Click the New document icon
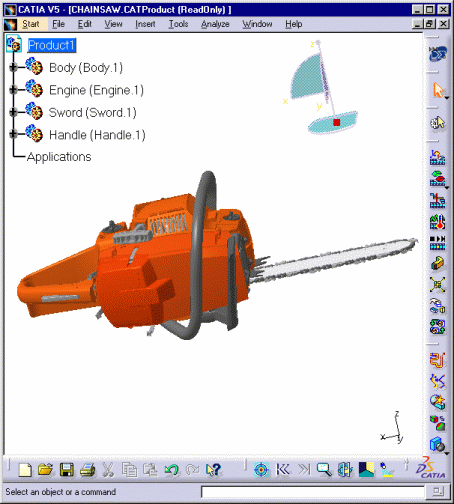 pyautogui.click(x=25, y=470)
